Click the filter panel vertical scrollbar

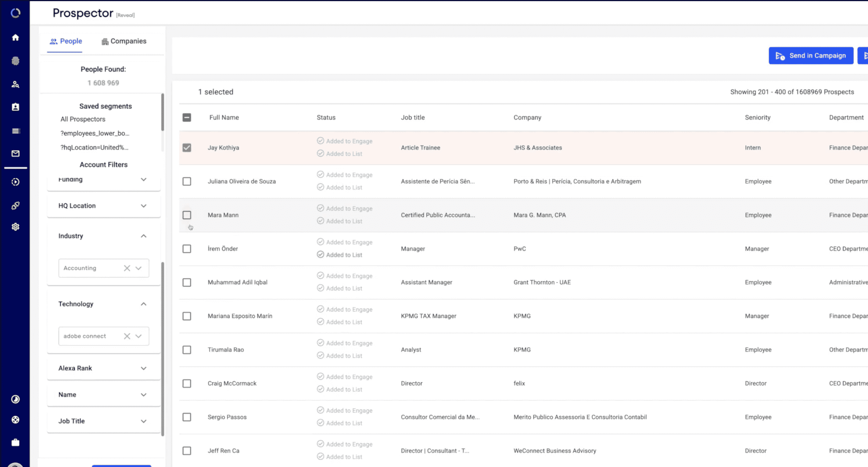pyautogui.click(x=162, y=349)
